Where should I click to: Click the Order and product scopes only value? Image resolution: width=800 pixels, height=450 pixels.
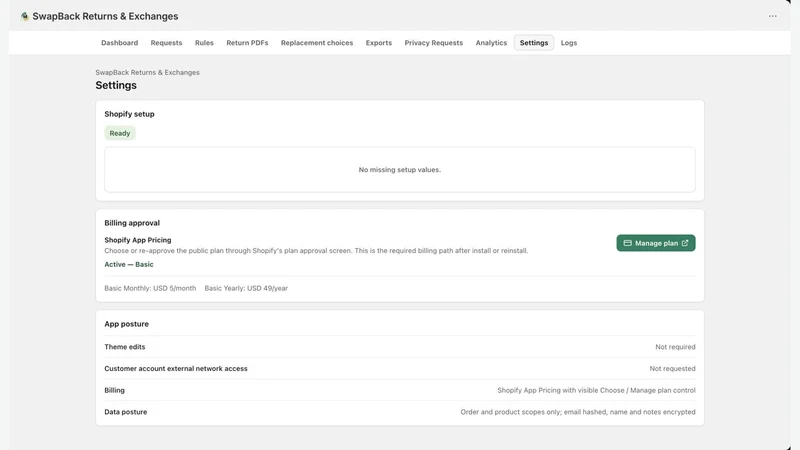[578, 412]
